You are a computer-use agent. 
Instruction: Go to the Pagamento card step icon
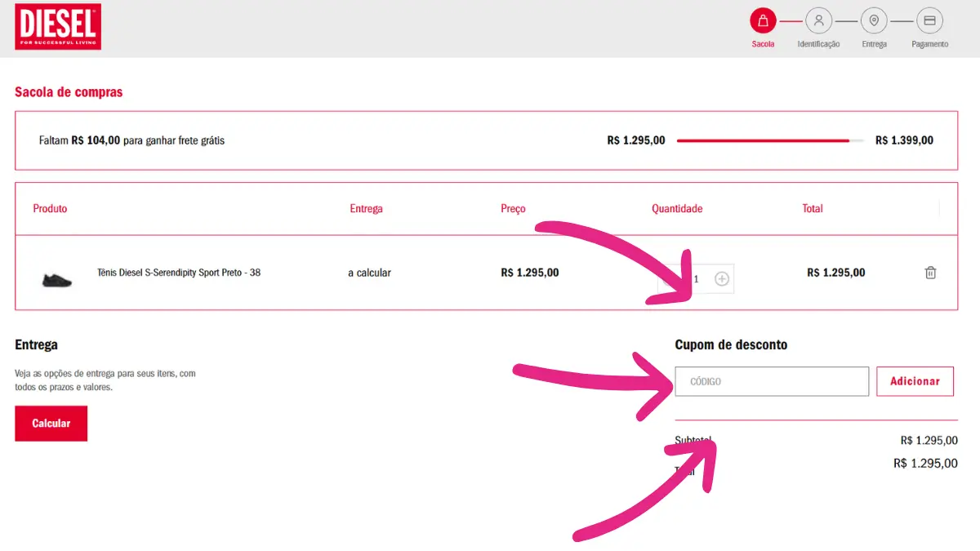point(929,20)
